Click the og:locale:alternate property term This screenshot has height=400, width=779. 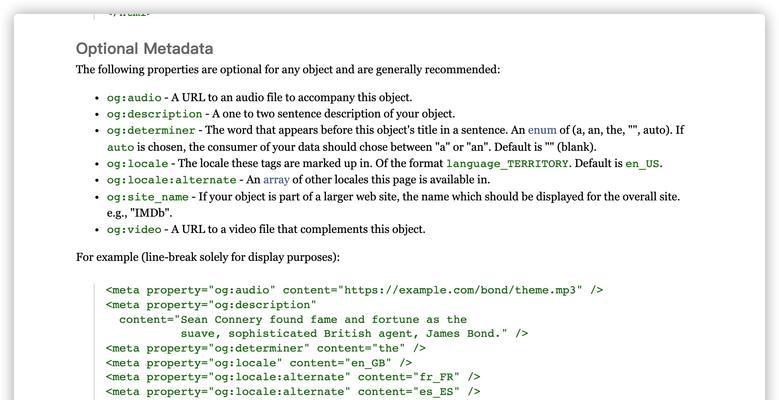coord(171,180)
